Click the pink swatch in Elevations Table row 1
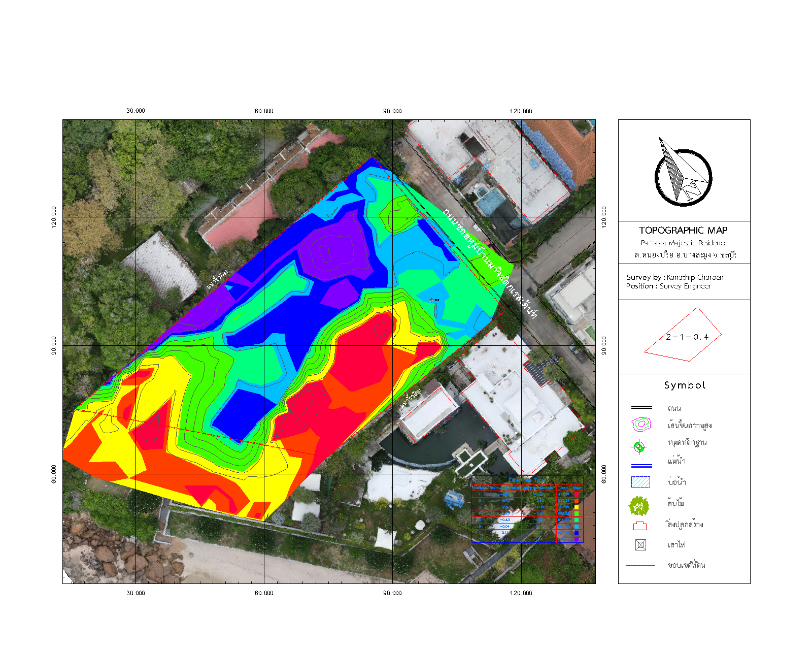 [577, 494]
